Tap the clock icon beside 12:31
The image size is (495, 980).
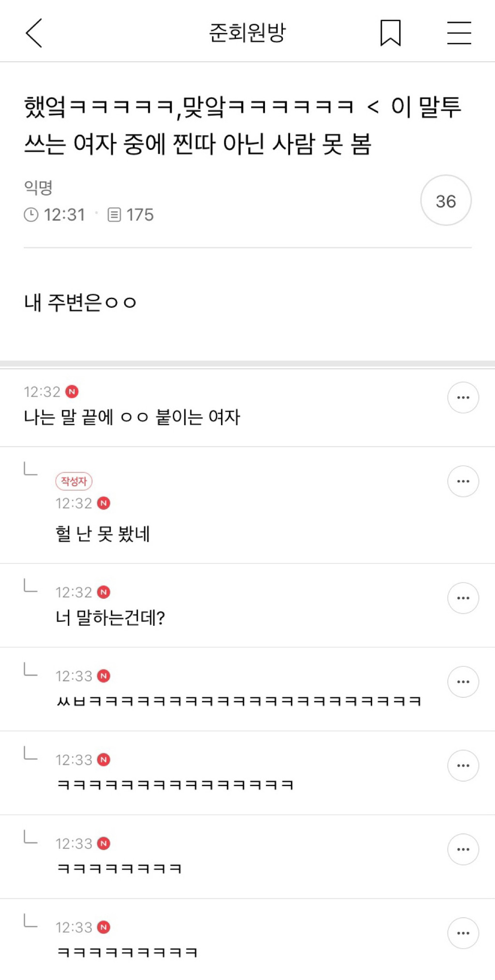tap(31, 215)
